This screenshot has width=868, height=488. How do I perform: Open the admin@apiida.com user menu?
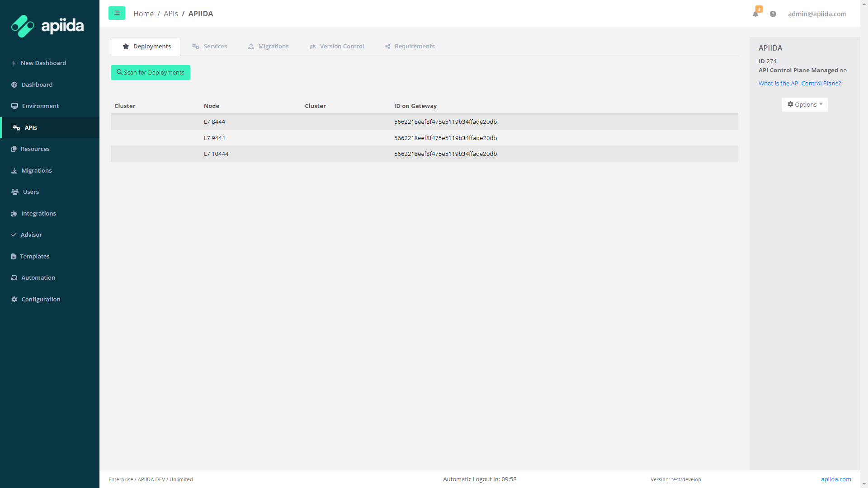[817, 14]
